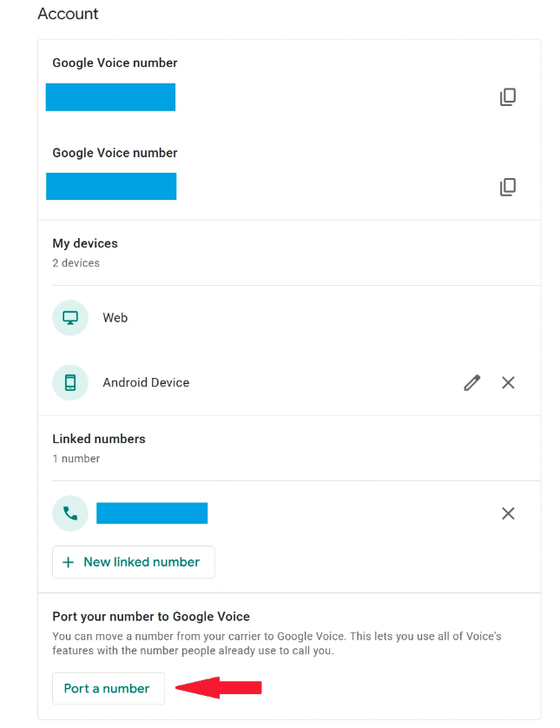Click the Linked numbers heading
Screen dimensions: 560x728
coord(99,439)
